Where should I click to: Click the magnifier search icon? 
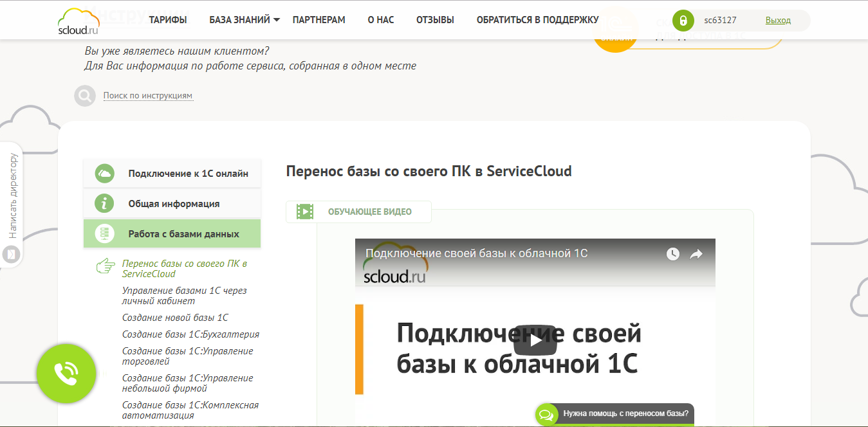84,96
